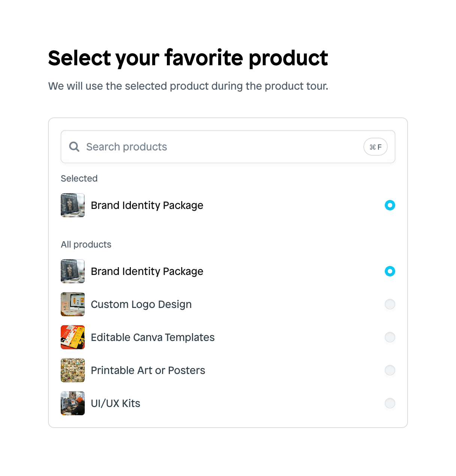Click the Brand Identity Package thumbnail under Selected
This screenshot has width=456, height=476.
[x=72, y=205]
